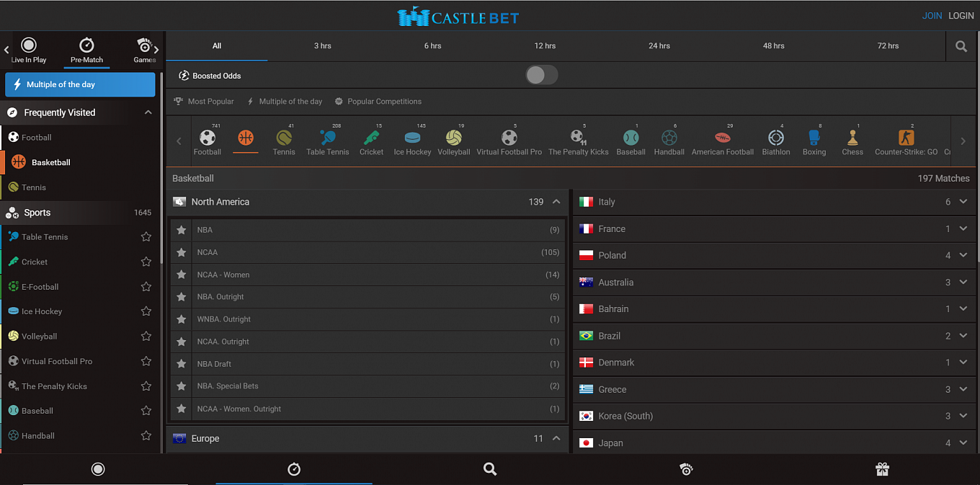The width and height of the screenshot is (980, 485).
Task: Click the right arrow of the sports carousel
Action: click(x=963, y=141)
